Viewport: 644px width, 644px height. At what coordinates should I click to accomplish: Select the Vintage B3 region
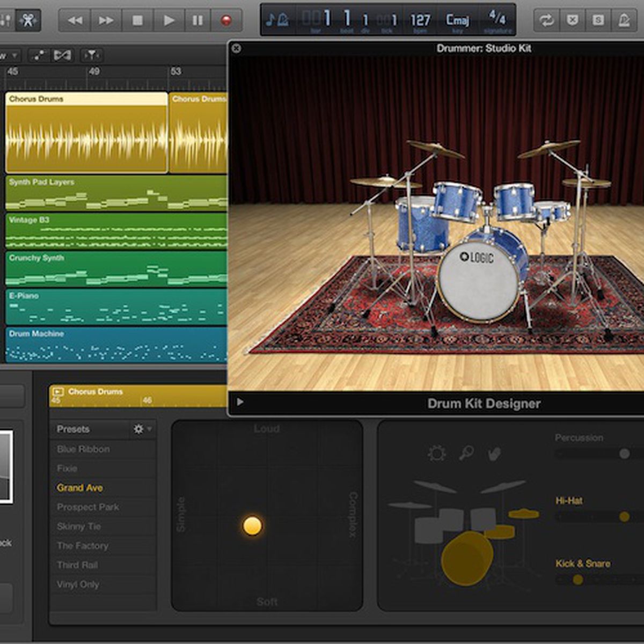(x=116, y=231)
